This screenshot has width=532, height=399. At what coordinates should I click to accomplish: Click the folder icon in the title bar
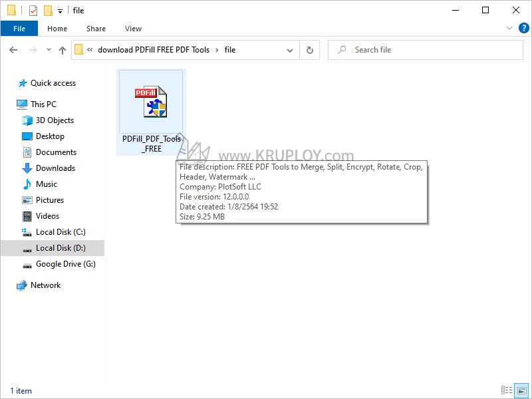click(11, 11)
